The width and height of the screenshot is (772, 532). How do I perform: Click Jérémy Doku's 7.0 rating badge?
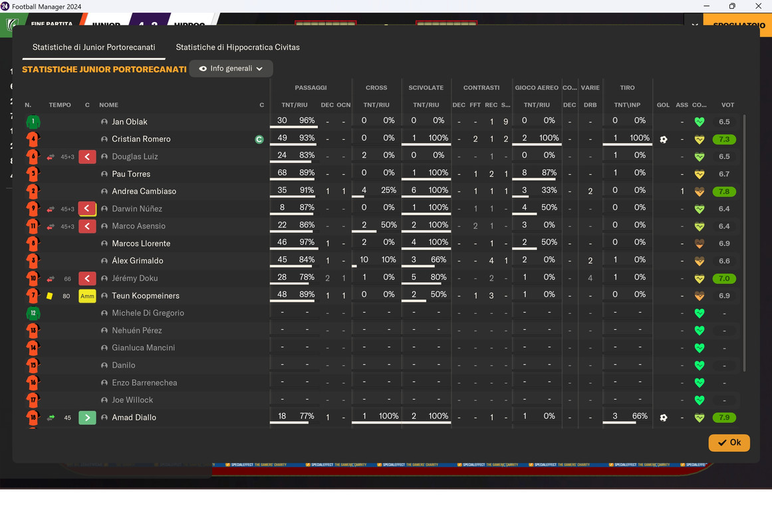click(723, 279)
